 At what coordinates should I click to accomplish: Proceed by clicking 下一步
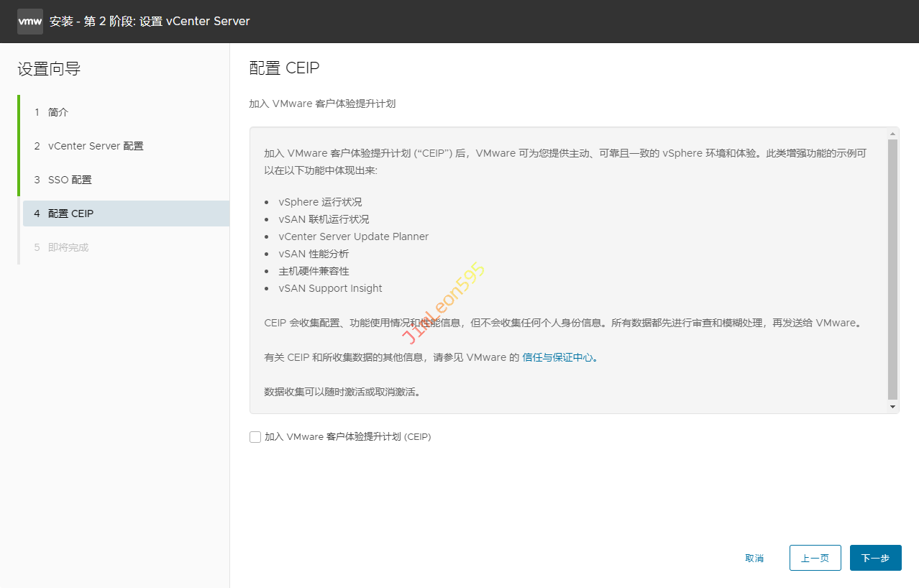pyautogui.click(x=875, y=558)
